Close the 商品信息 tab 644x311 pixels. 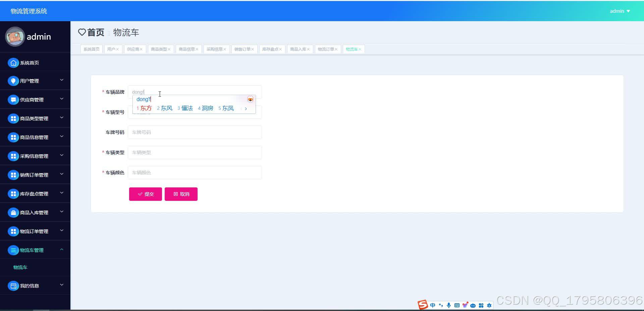click(x=197, y=49)
